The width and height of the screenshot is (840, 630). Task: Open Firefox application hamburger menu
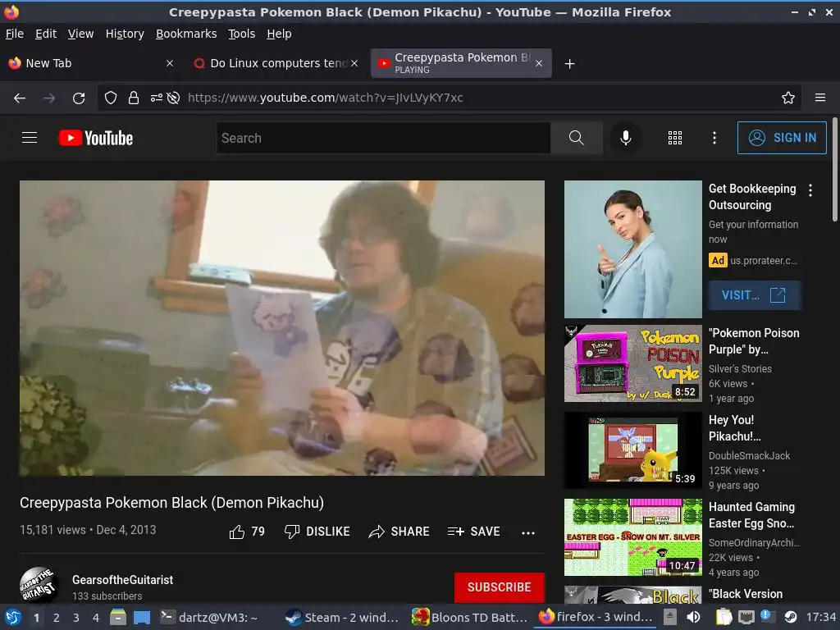tap(820, 98)
